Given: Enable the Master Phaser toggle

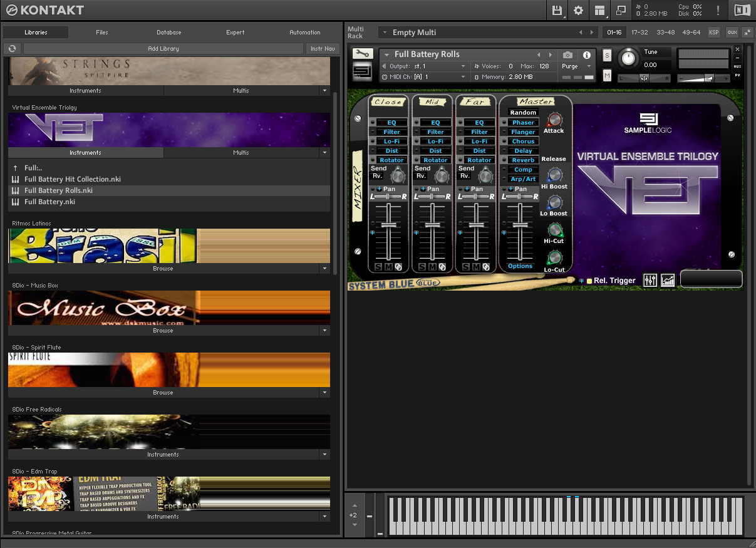Looking at the screenshot, I should (x=504, y=123).
